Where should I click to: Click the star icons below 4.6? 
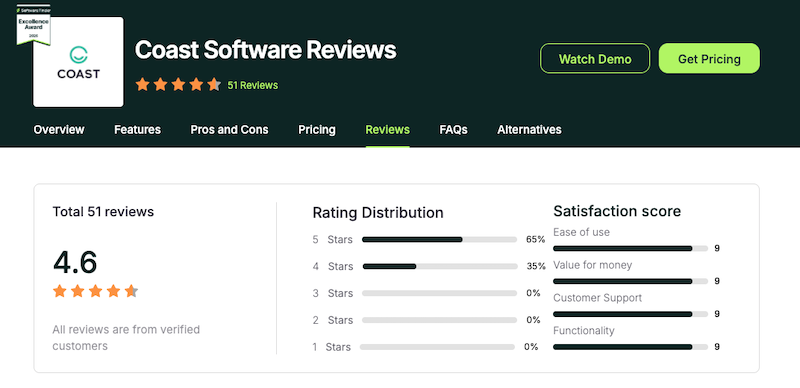pos(95,291)
